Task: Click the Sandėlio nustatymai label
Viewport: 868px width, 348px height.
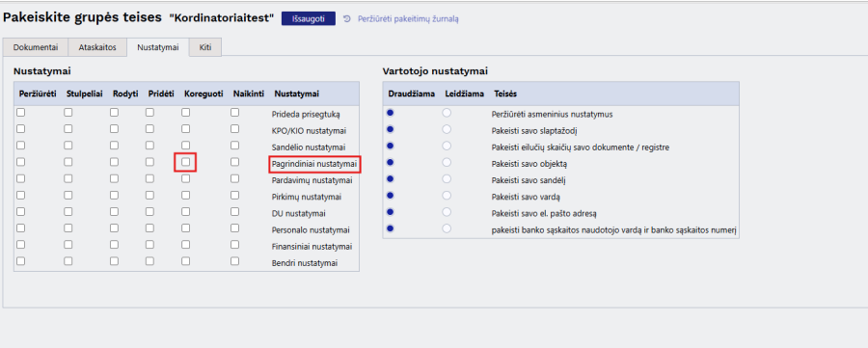Action: (309, 147)
